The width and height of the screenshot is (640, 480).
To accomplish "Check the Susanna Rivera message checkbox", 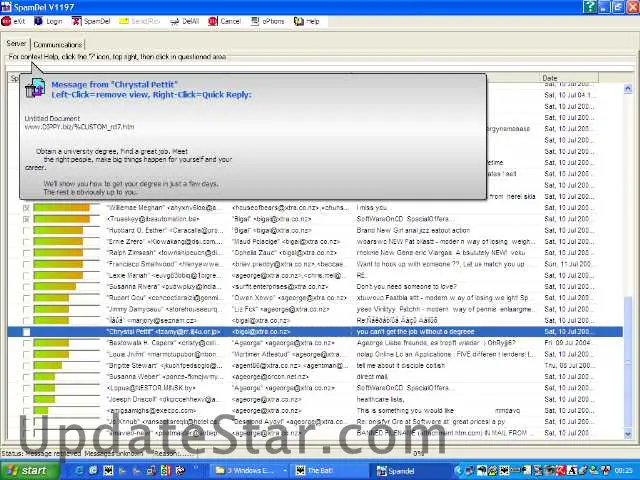I will pyautogui.click(x=27, y=287).
